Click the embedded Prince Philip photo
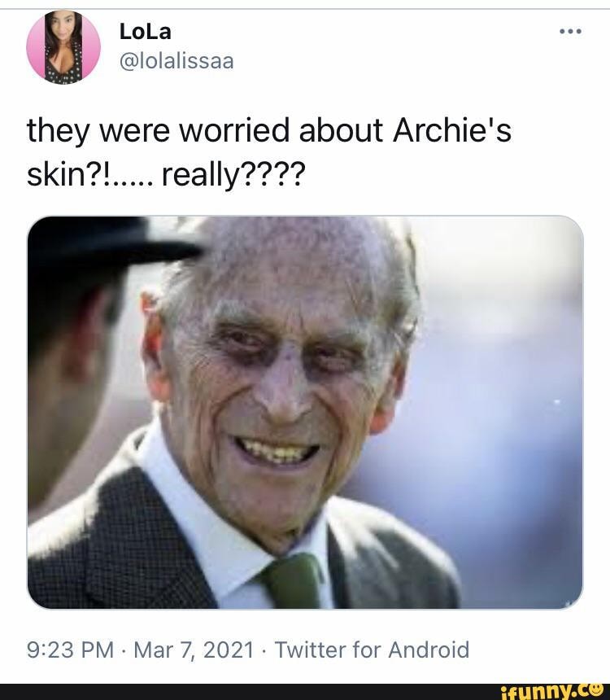The width and height of the screenshot is (610, 700). click(305, 411)
